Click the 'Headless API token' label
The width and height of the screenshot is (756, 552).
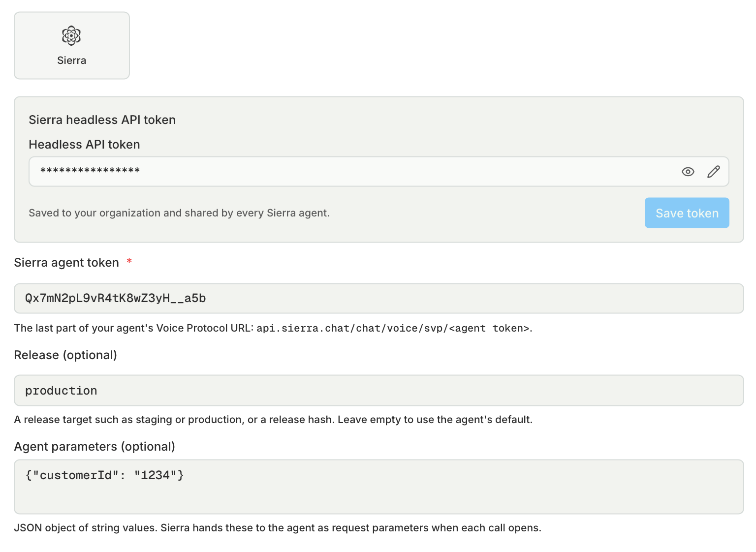tap(84, 145)
